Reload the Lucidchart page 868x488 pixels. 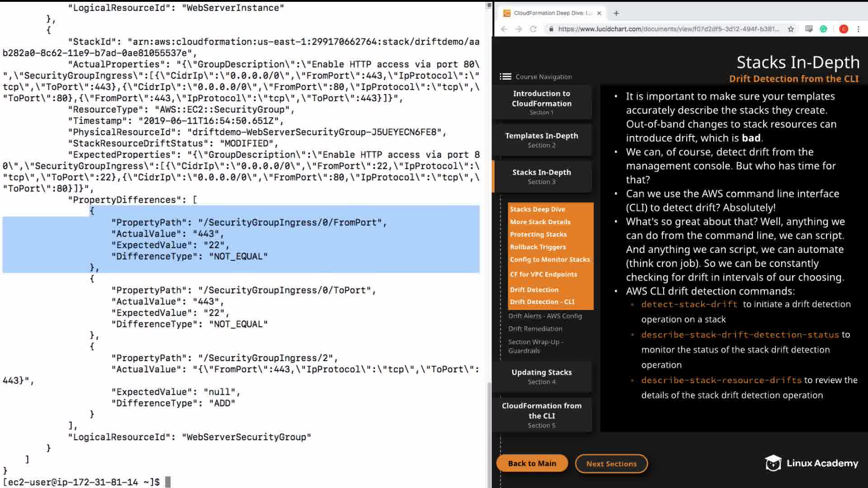[x=533, y=29]
